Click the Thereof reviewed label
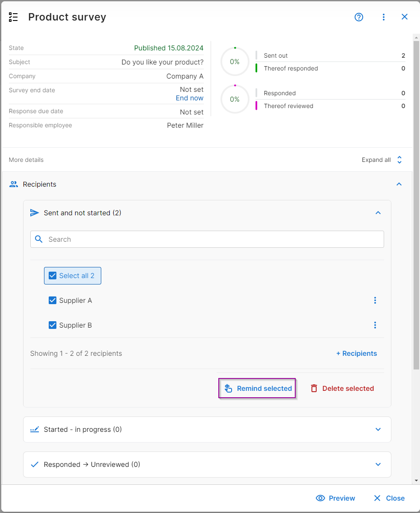The width and height of the screenshot is (420, 513). [288, 106]
